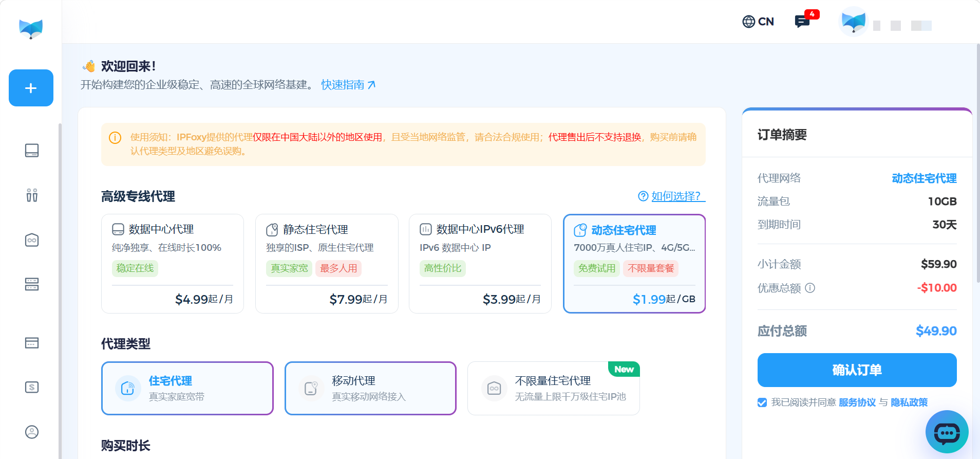
Task: Open the 快速指南 quick guide link
Action: click(348, 85)
